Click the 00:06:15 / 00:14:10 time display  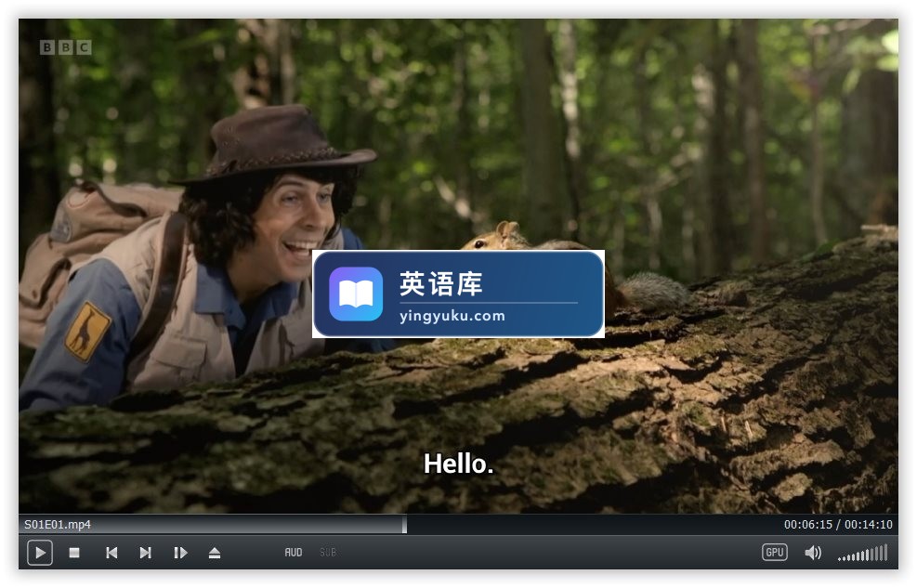(x=838, y=524)
